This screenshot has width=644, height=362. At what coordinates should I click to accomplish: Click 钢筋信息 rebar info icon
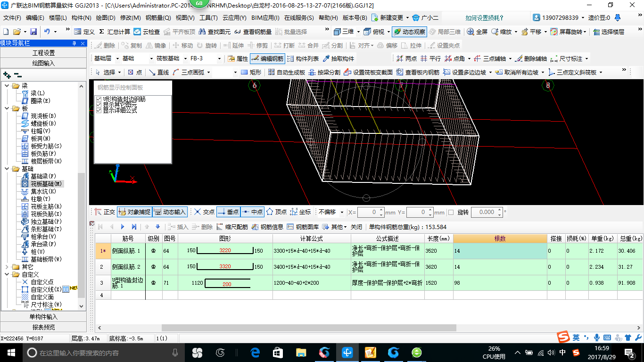(267, 227)
